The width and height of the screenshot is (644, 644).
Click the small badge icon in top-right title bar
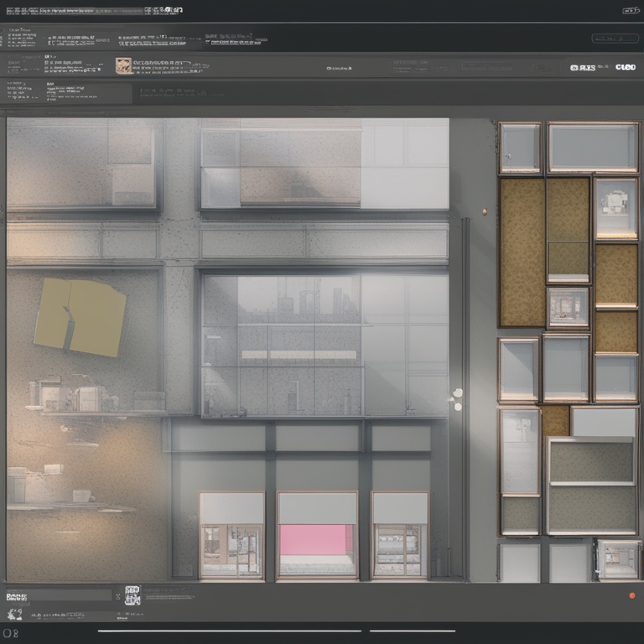pyautogui.click(x=631, y=11)
